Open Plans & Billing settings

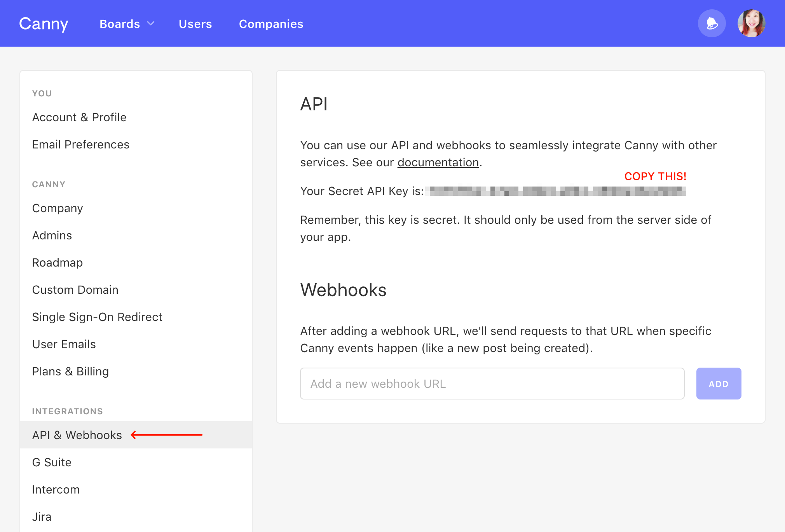(70, 371)
